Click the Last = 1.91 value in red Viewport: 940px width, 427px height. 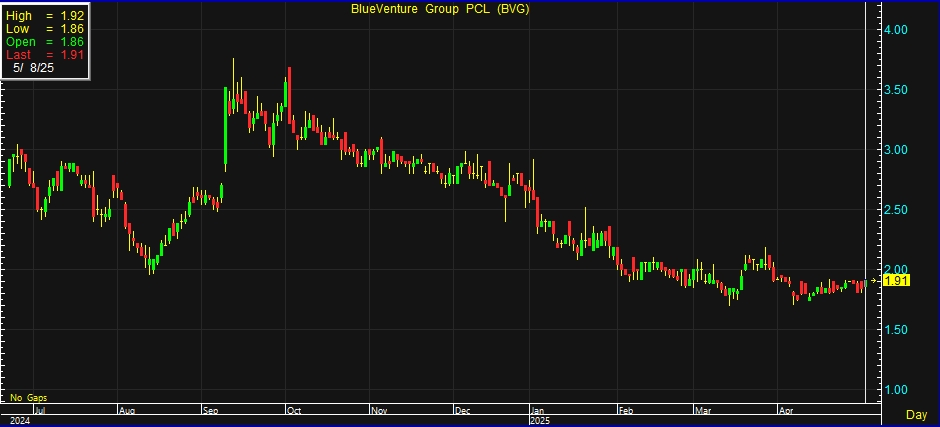44,55
